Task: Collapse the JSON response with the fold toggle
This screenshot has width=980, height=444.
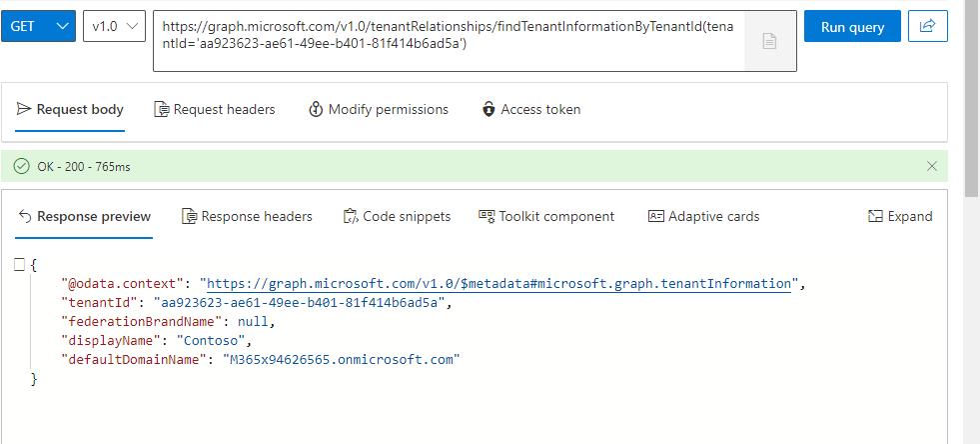Action: pyautogui.click(x=19, y=265)
